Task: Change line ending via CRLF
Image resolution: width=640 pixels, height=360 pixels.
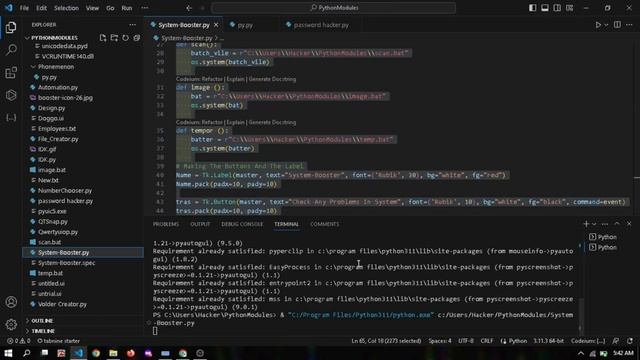Action: point(487,341)
